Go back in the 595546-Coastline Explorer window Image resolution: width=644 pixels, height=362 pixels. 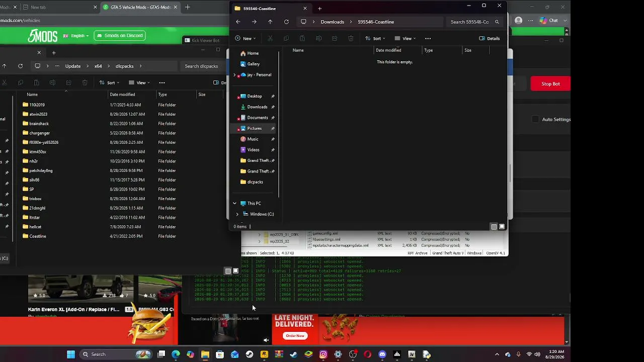[238, 22]
